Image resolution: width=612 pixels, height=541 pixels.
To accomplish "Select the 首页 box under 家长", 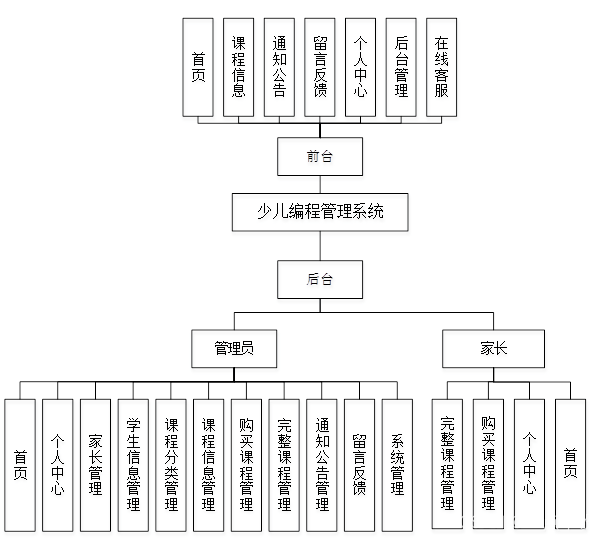I will (570, 464).
